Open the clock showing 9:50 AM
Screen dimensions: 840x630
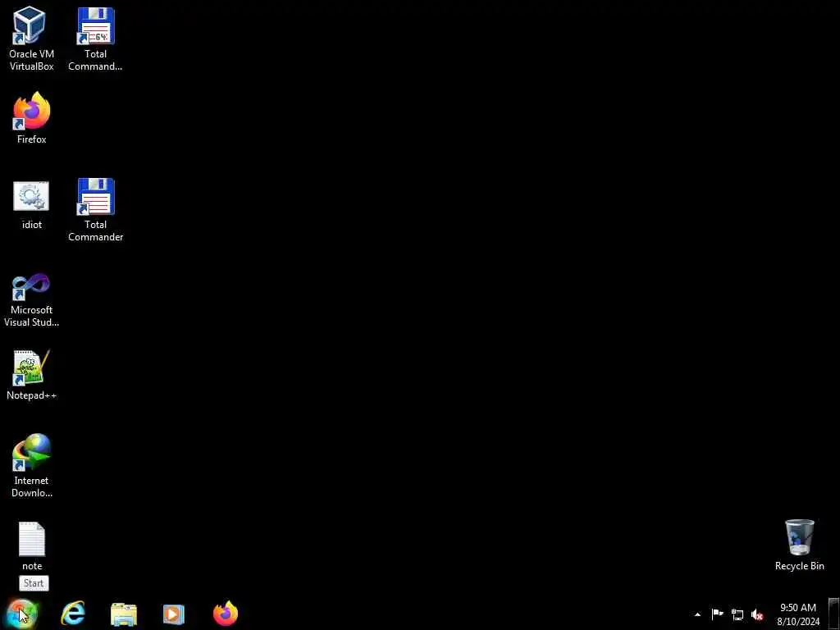[798, 614]
